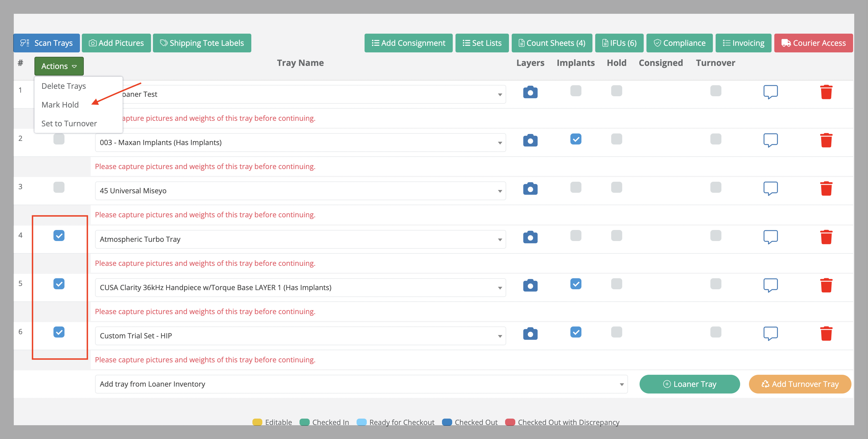Uncheck row 4 selection for Atmospheric Turbo Tray
868x439 pixels.
(59, 235)
